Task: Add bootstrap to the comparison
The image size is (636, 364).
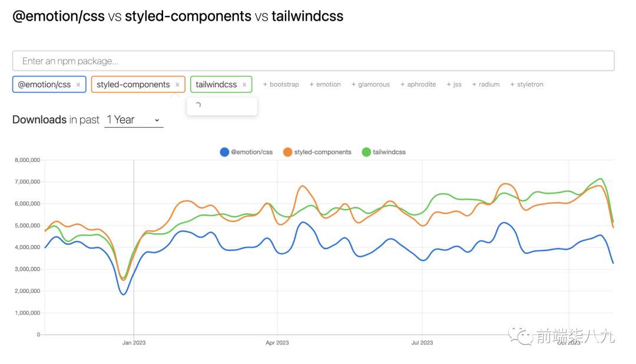Action: (x=281, y=84)
